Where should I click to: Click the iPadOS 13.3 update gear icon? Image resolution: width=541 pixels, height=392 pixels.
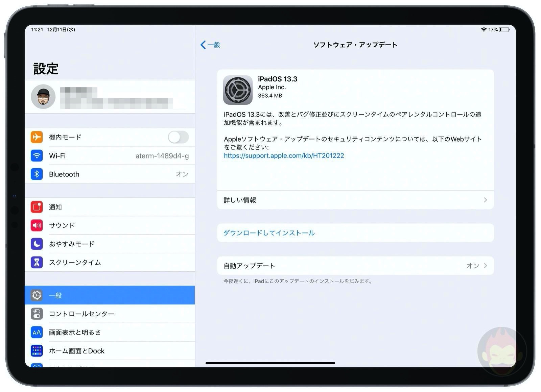pyautogui.click(x=238, y=90)
